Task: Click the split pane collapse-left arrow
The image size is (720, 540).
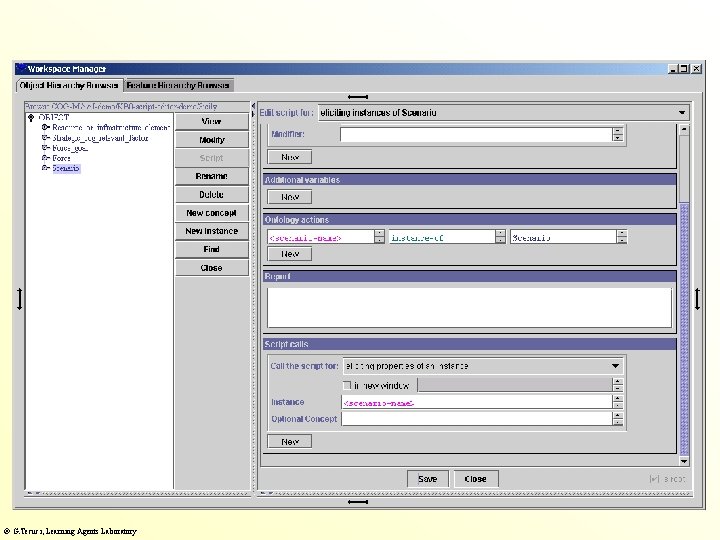Action: click(253, 106)
